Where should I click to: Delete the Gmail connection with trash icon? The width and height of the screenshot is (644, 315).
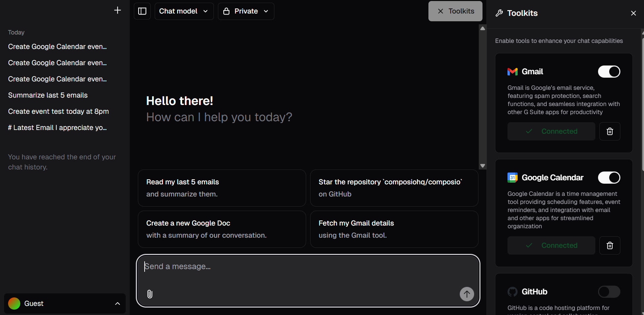coord(610,131)
